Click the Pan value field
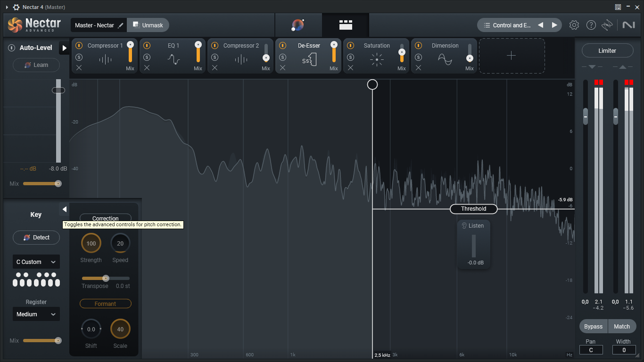Viewport: 644px width, 362px height. (591, 350)
